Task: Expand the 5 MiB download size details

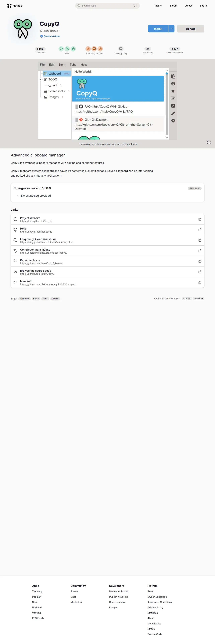Action: (x=40, y=49)
